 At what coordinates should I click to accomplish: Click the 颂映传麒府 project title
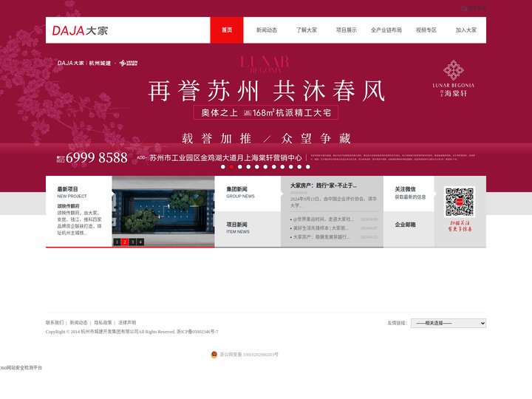(68, 206)
